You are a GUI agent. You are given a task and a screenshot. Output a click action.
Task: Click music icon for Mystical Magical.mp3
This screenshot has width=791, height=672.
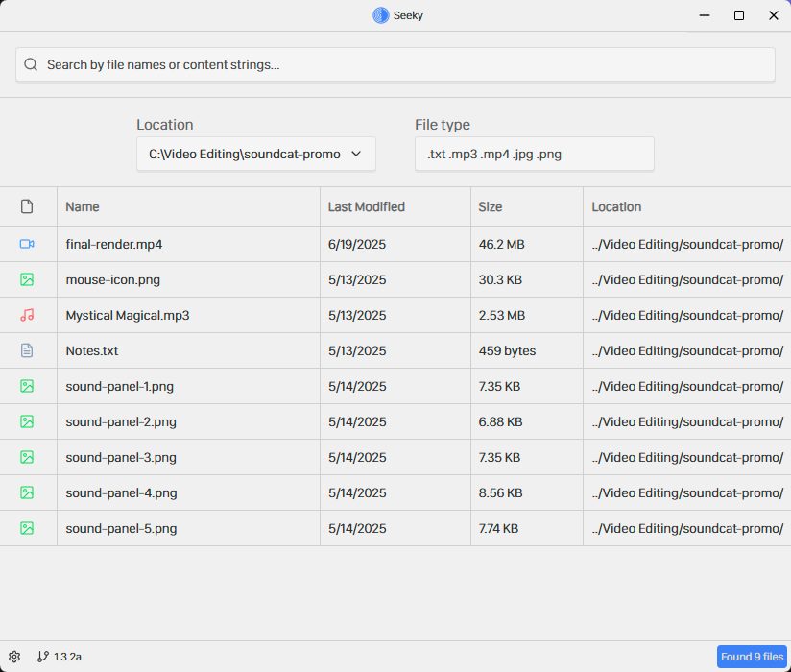coord(27,315)
